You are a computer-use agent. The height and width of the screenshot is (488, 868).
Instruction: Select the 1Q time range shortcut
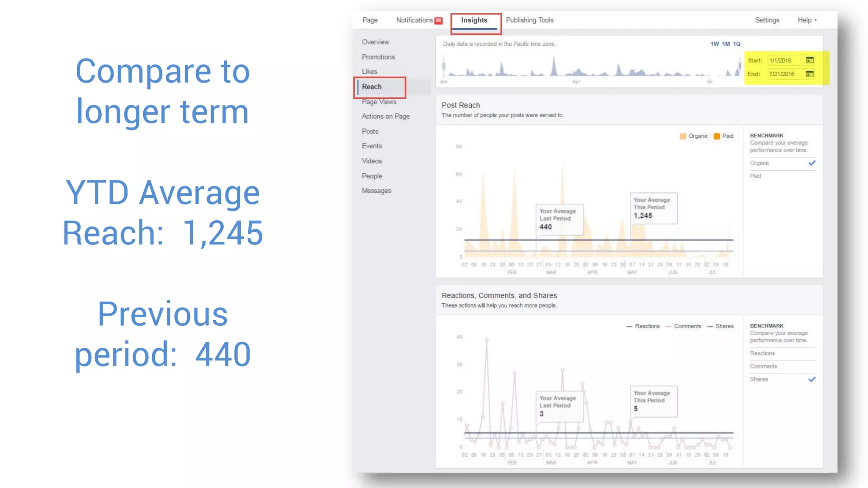(737, 44)
